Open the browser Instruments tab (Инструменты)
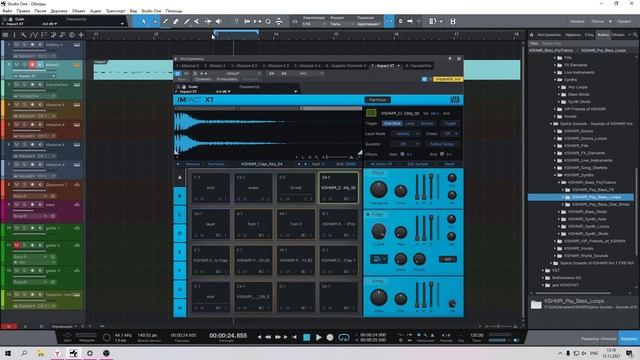 coord(549,35)
